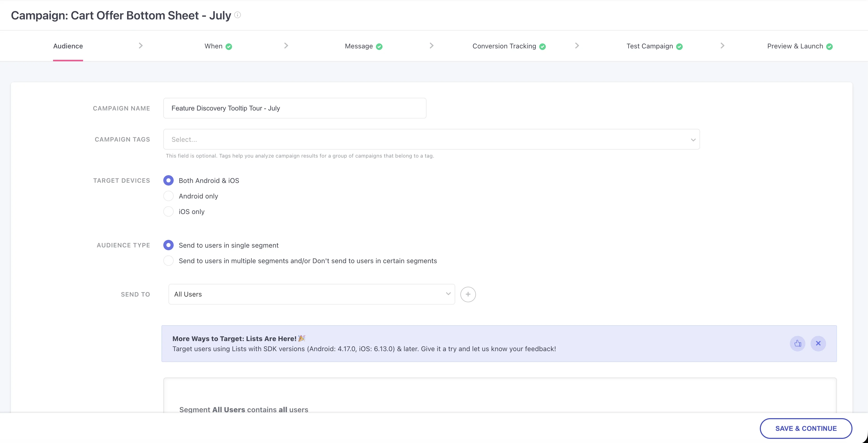Click the arrow between Audience and When
The width and height of the screenshot is (868, 443).
(141, 46)
